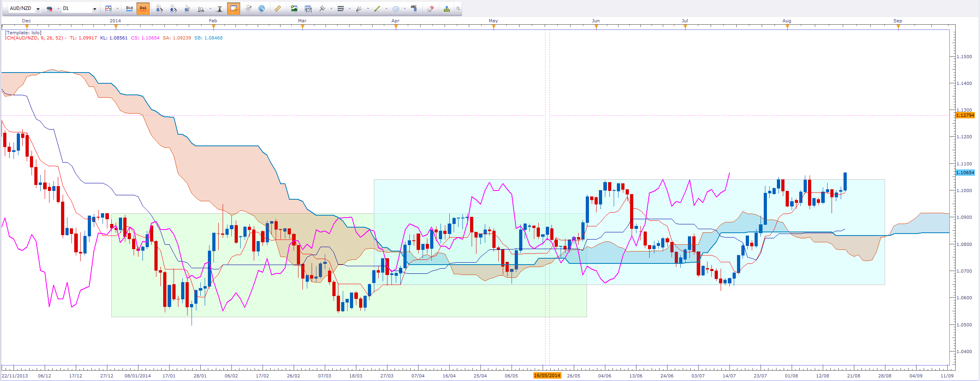This screenshot has height=381, width=980.
Task: Click the zoom in magnifier icon
Action: 159,8
